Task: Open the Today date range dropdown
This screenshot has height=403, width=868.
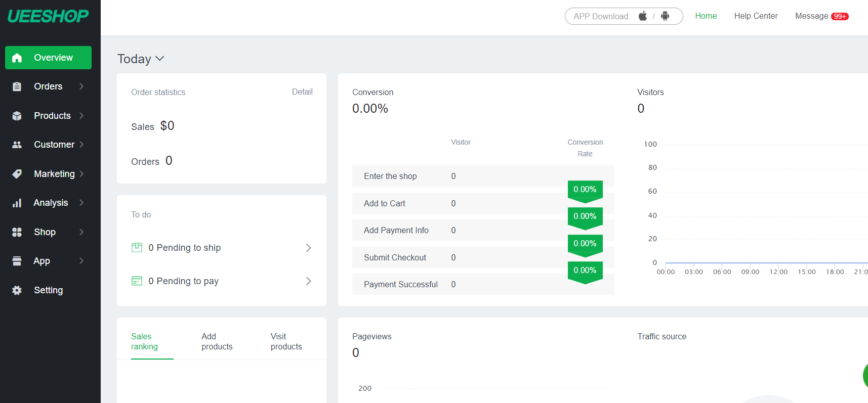Action: [x=141, y=59]
